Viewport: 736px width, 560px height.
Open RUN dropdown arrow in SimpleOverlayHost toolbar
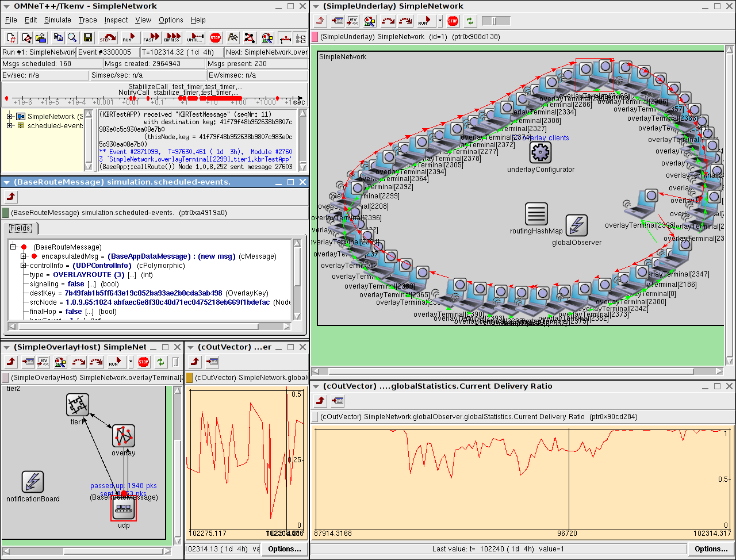click(131, 362)
